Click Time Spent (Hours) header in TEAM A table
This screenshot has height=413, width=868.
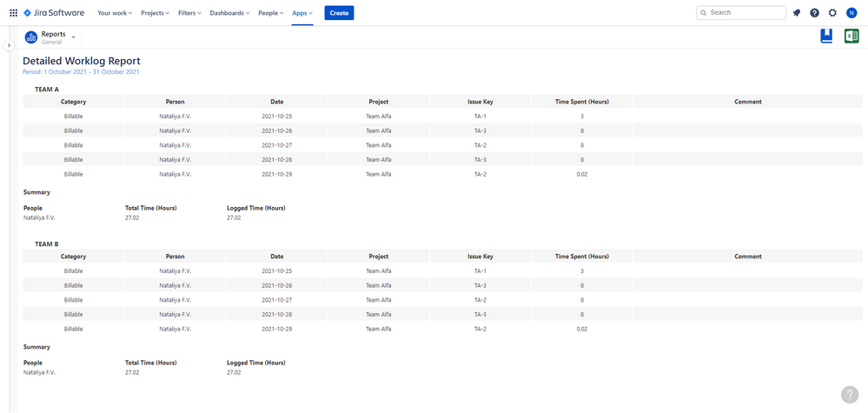[x=582, y=102]
